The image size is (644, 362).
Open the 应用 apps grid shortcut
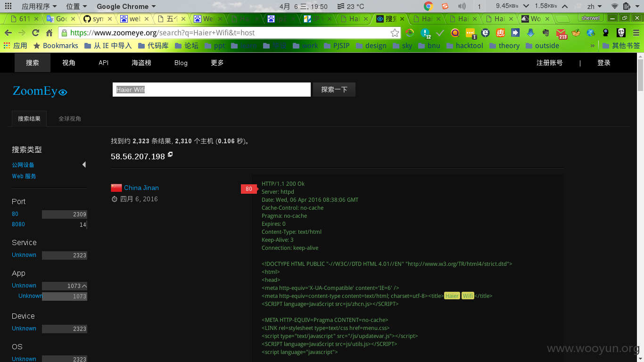coord(16,46)
